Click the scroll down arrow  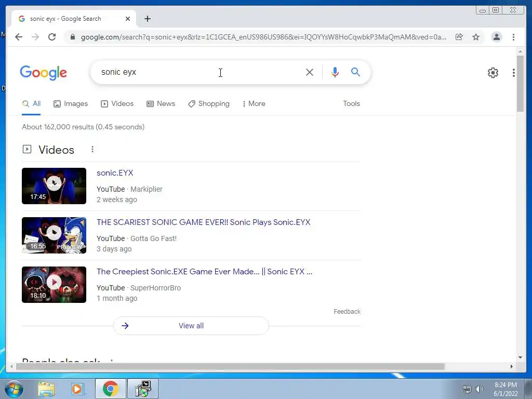520,357
